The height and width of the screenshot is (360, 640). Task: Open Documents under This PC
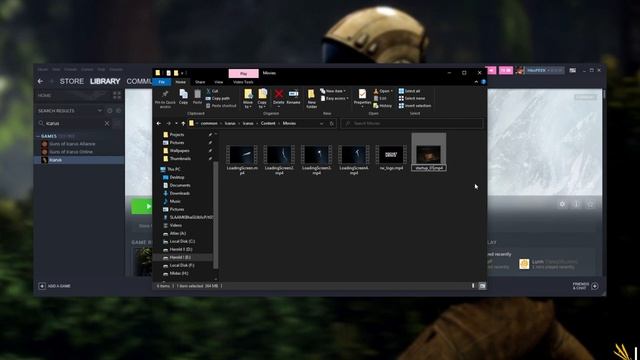pyautogui.click(x=180, y=185)
